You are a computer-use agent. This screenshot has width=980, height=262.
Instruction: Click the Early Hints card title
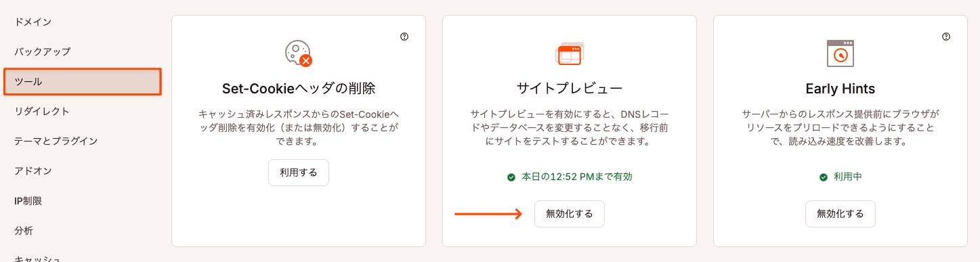point(840,89)
